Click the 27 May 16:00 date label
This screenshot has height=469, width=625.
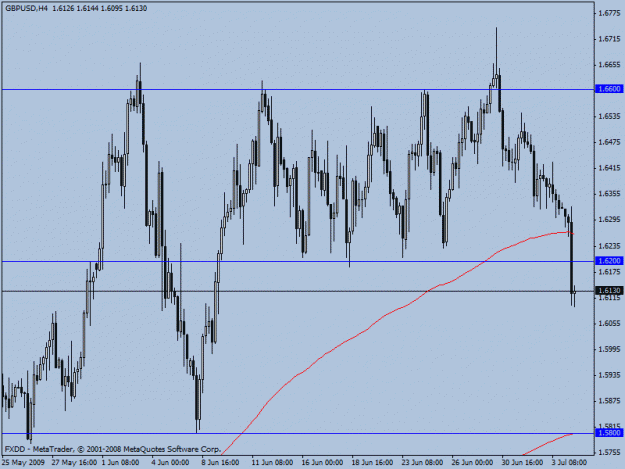click(74, 463)
